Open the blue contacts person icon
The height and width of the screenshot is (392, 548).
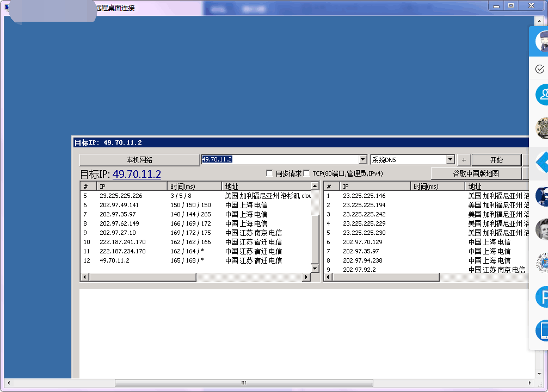(x=542, y=95)
